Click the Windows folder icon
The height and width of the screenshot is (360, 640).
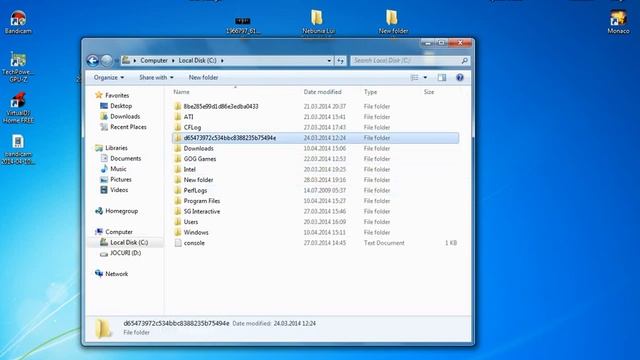(x=178, y=233)
